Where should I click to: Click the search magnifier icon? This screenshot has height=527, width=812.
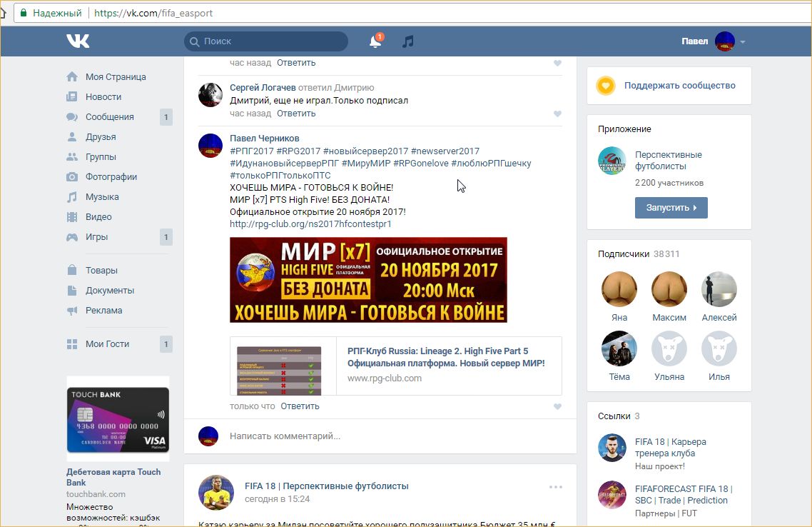point(195,41)
